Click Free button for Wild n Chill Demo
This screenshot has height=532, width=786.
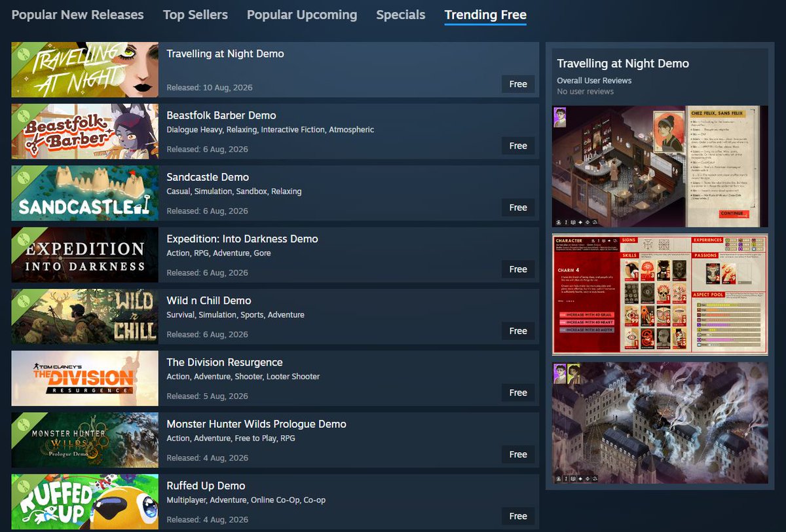pyautogui.click(x=518, y=331)
